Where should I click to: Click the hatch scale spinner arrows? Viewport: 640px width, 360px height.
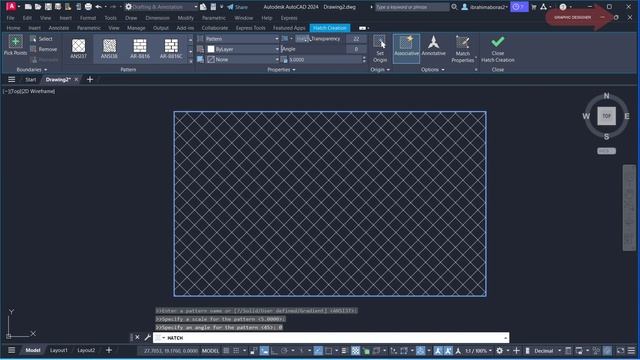coord(364,60)
